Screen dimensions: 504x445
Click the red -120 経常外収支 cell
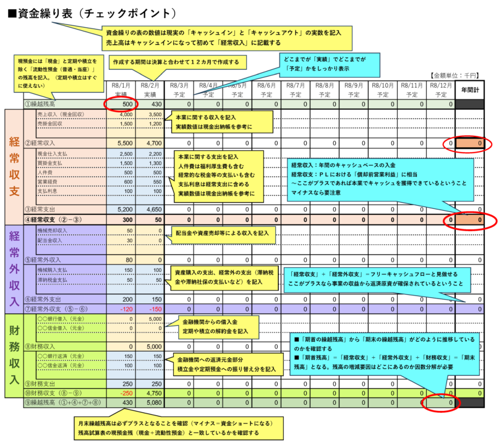point(121,309)
